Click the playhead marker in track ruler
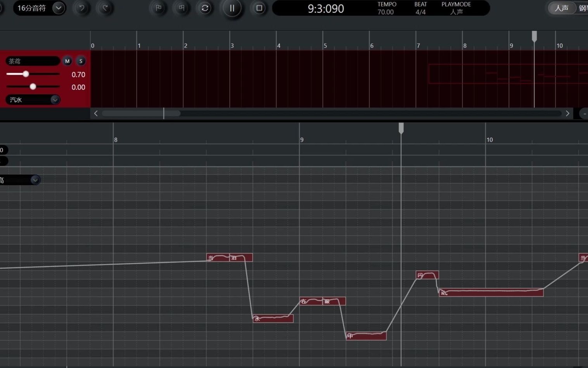Viewport: 588px width, 368px height. click(534, 36)
